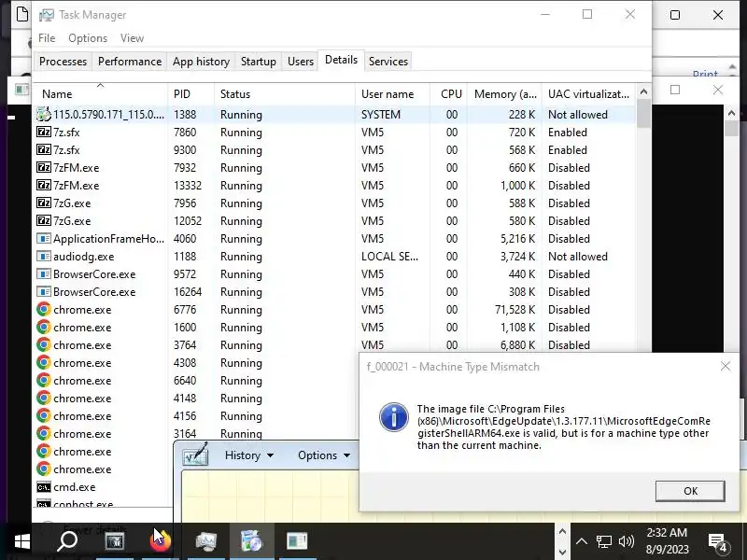Sort processes by the PID column header
Viewport: 747px width, 560px height.
[x=191, y=94]
